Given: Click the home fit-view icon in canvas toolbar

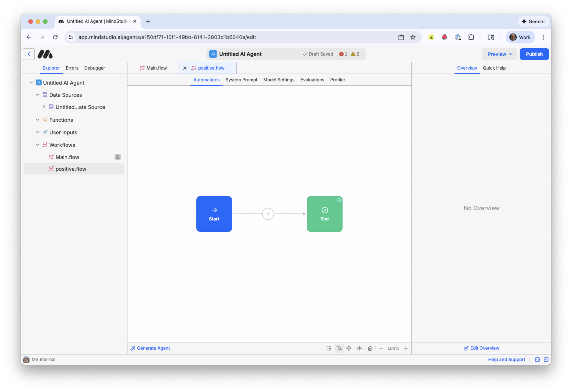Looking at the screenshot, I should point(370,348).
